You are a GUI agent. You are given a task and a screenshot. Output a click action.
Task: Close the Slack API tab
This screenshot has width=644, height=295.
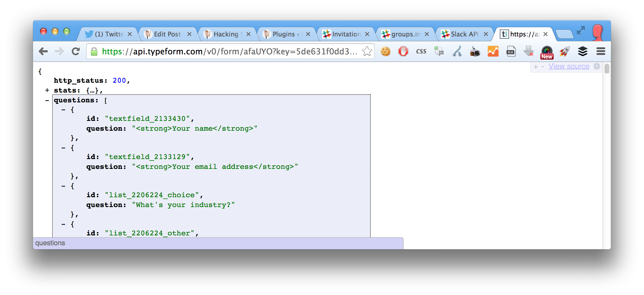[486, 34]
